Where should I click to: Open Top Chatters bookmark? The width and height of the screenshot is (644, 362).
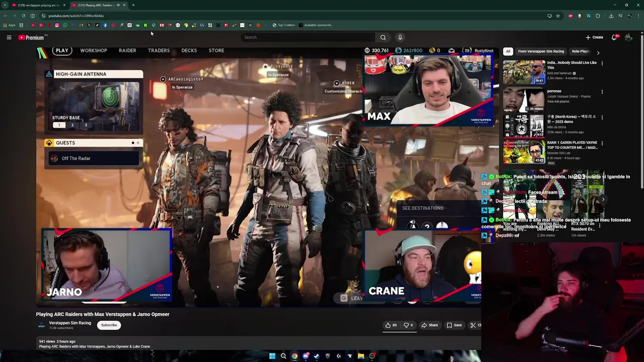[284, 25]
